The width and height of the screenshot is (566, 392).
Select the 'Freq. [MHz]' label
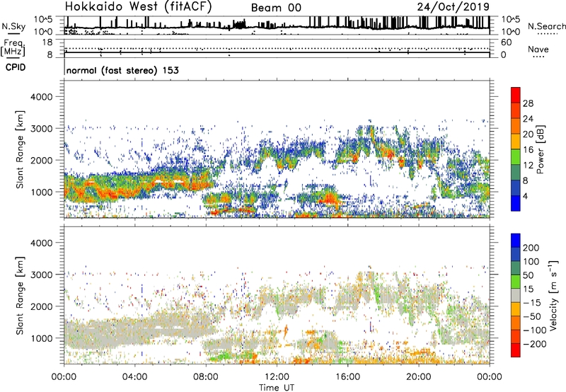pos(13,48)
